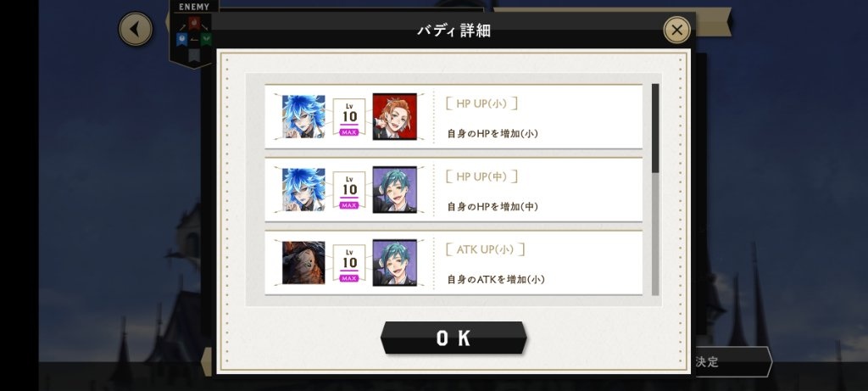Select blue-haired character portrait in HP UP(小) row
This screenshot has height=391, width=868.
tap(303, 116)
